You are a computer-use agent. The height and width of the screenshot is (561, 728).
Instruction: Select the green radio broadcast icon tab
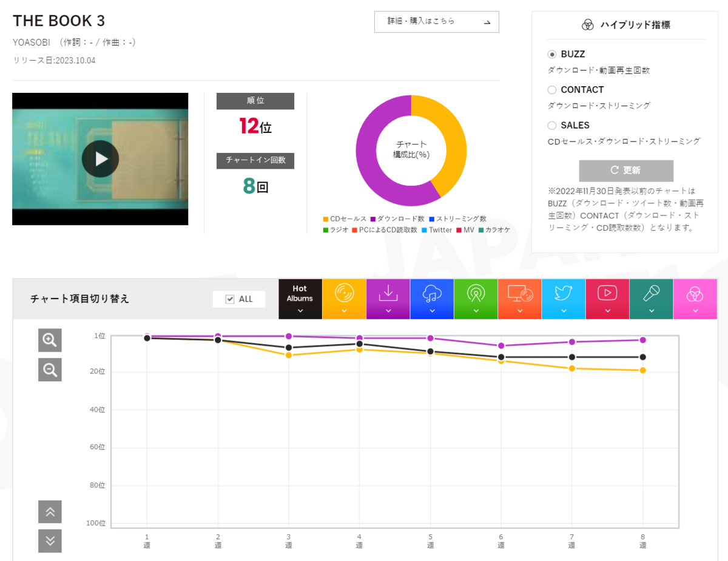coord(476,299)
